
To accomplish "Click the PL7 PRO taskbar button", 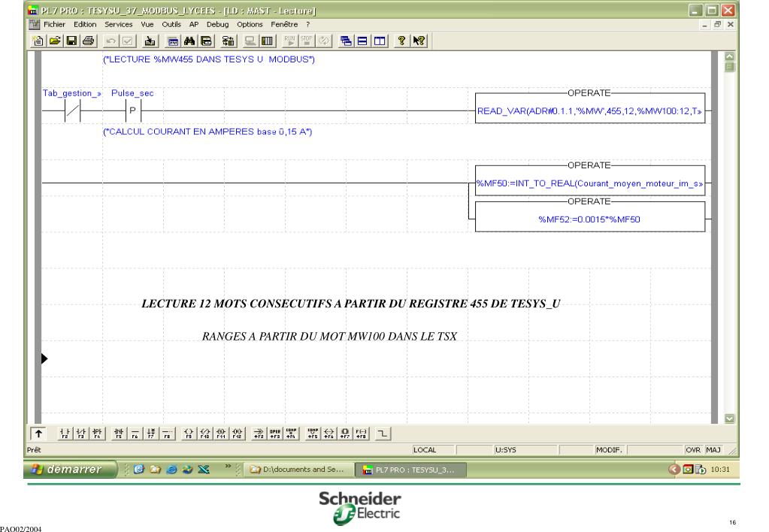I will pyautogui.click(x=411, y=470).
